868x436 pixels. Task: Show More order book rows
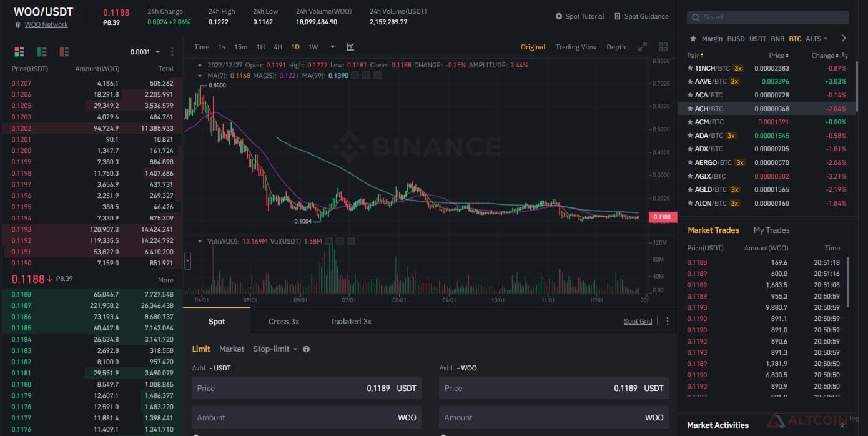pyautogui.click(x=165, y=280)
